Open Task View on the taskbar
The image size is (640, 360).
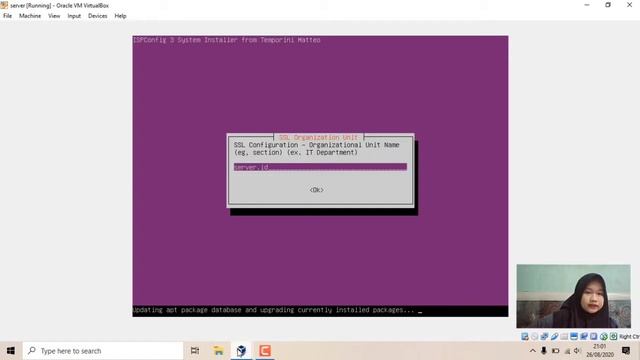coord(195,351)
